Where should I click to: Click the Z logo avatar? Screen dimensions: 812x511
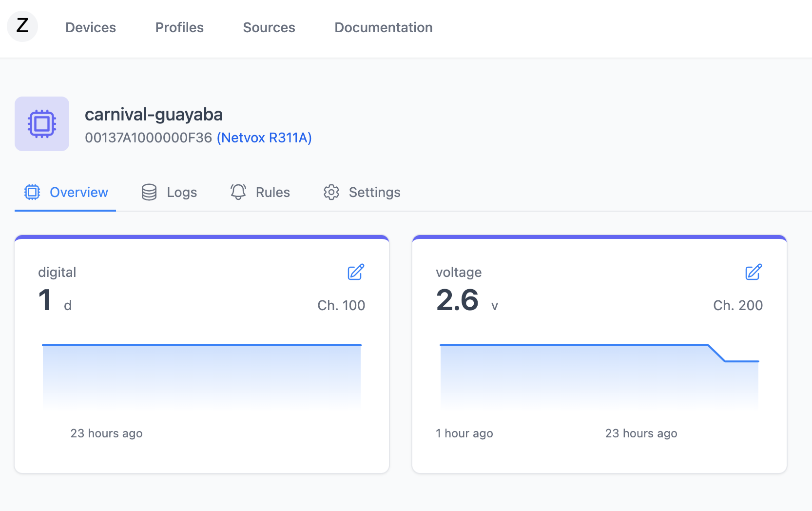coord(22,26)
